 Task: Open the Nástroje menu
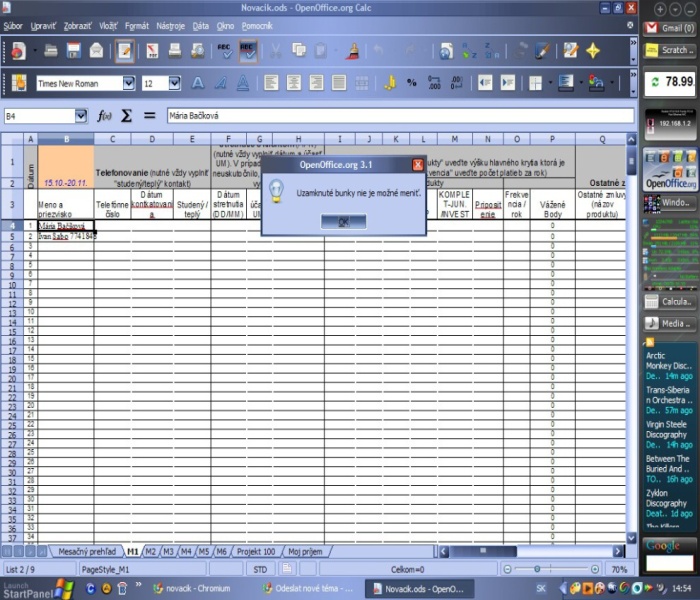point(171,26)
